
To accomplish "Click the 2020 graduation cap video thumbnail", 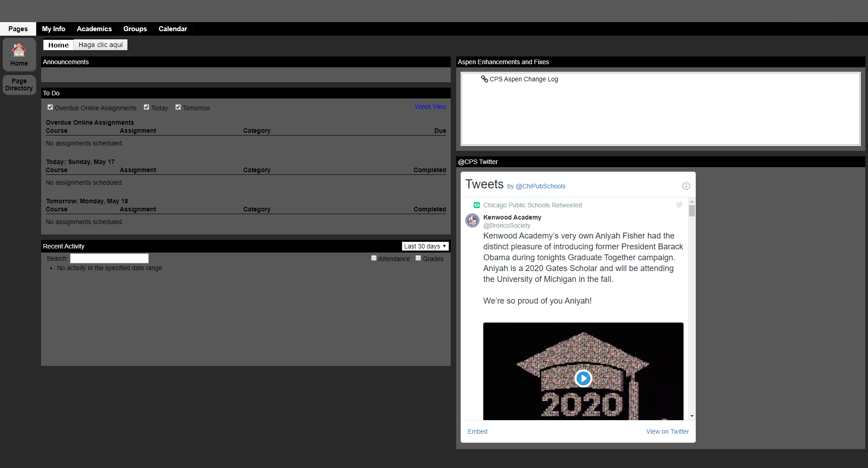I will (583, 371).
